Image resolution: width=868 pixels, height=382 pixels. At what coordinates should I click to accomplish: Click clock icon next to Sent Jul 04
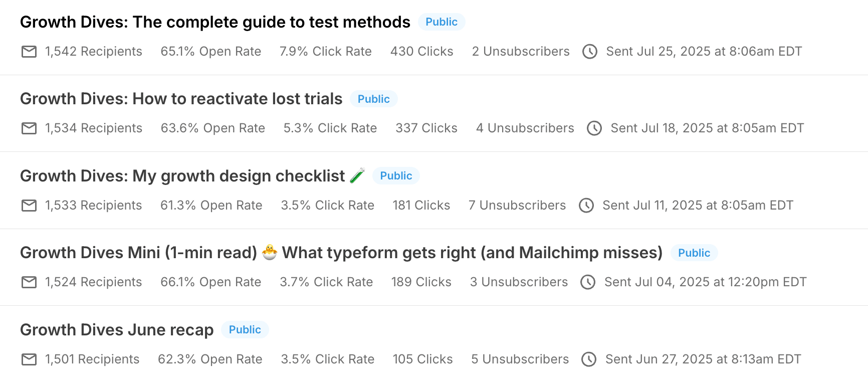coord(588,282)
